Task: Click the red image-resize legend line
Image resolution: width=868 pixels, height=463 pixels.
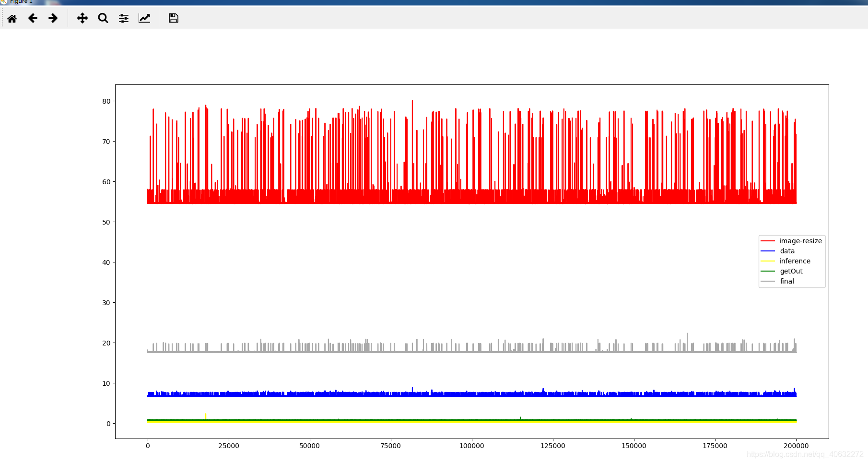Action: 768,241
